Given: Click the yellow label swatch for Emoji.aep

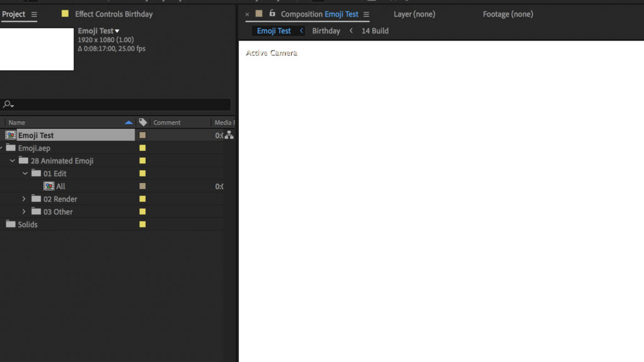Looking at the screenshot, I should pos(143,148).
